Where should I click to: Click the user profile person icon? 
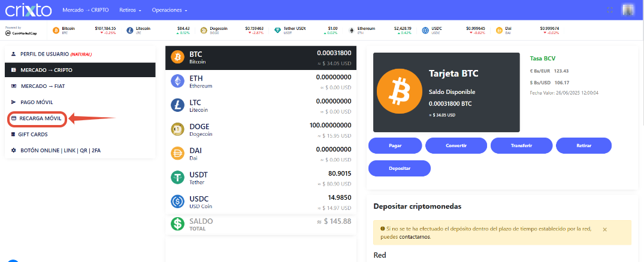pyautogui.click(x=14, y=54)
